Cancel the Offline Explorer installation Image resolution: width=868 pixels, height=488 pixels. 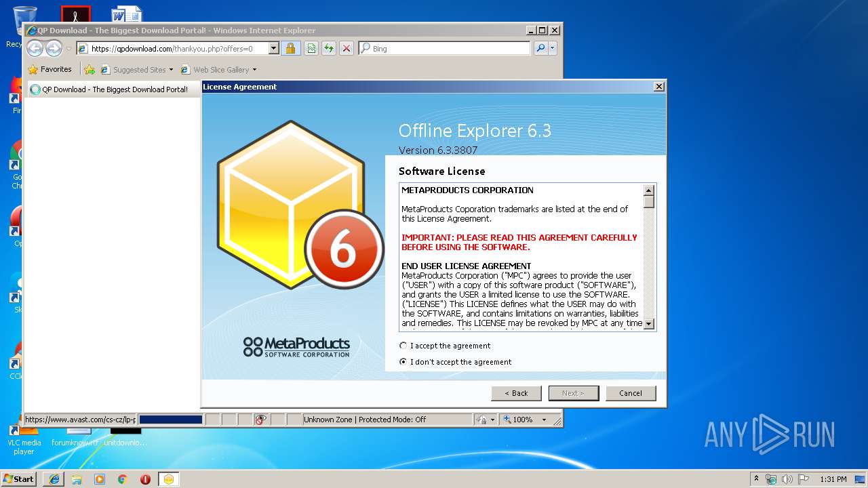631,393
